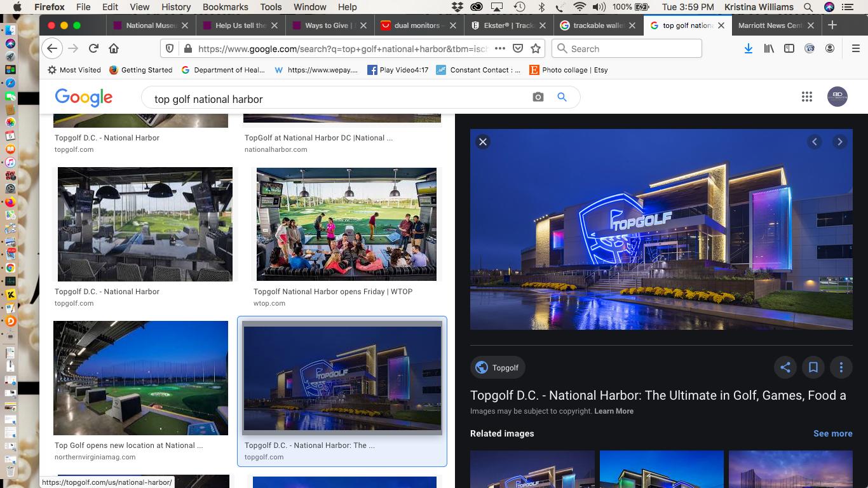Switch to the National Museum tab
The width and height of the screenshot is (868, 488).
pyautogui.click(x=151, y=25)
